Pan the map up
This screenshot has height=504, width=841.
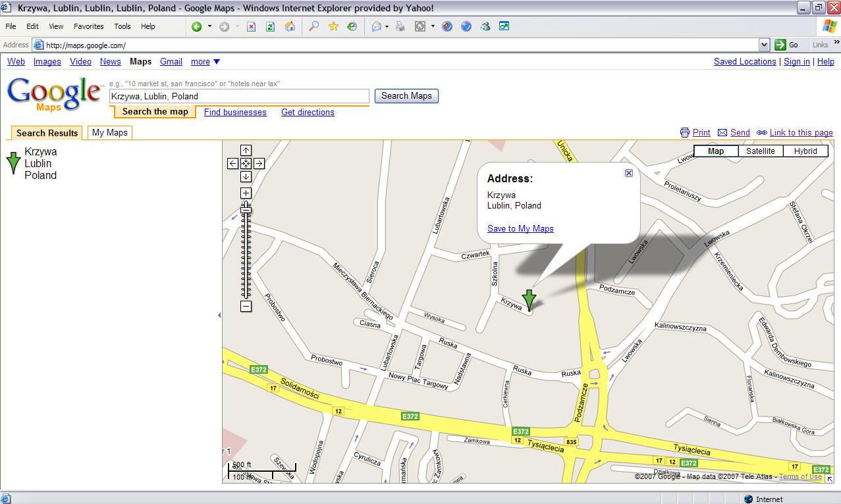click(x=246, y=151)
